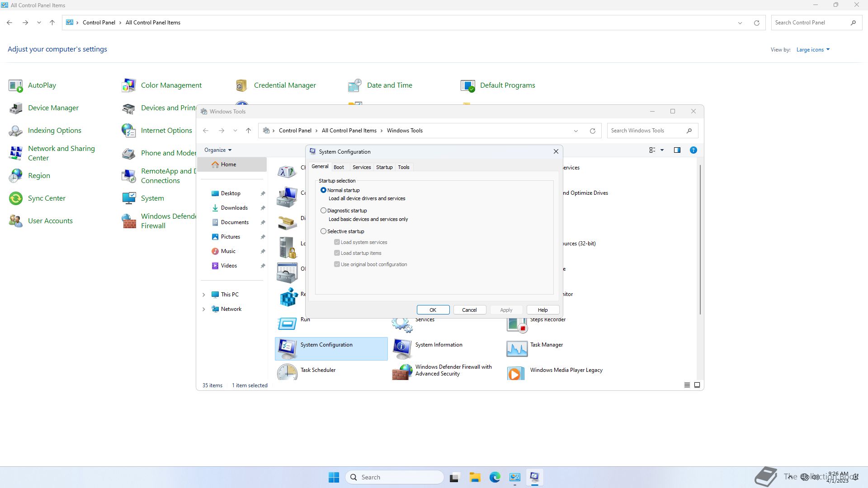The height and width of the screenshot is (488, 868).
Task: Switch to the Startup tab
Action: 384,167
